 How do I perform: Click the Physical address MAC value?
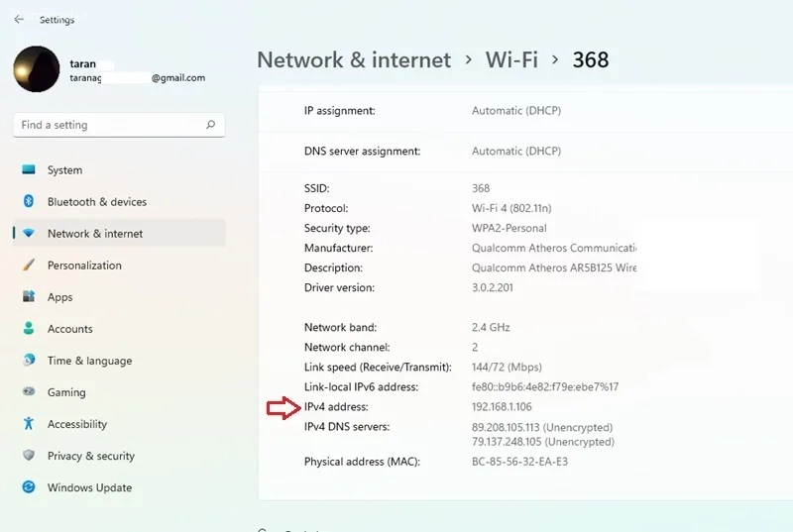point(519,462)
